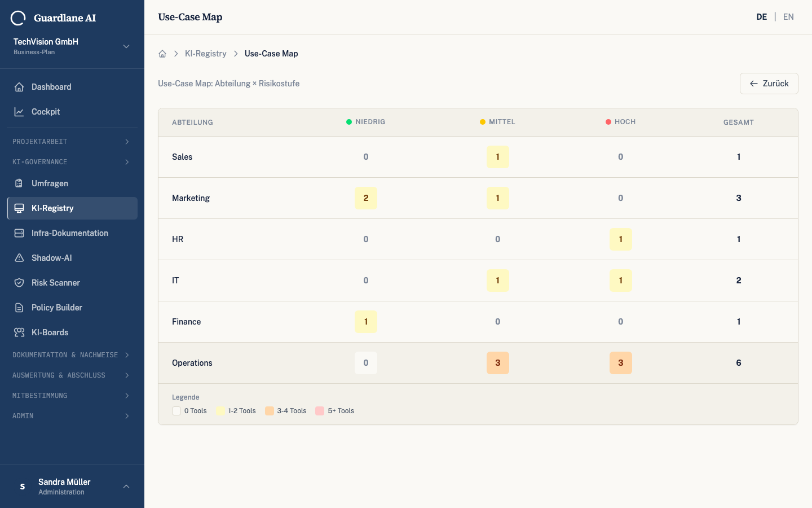This screenshot has width=812, height=508.
Task: Click the Guardlane AI logo icon
Action: coord(18,18)
